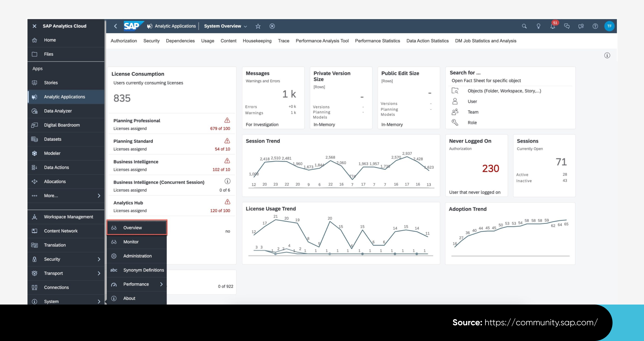
Task: Open the Modeler from the sidebar
Action: click(35, 153)
